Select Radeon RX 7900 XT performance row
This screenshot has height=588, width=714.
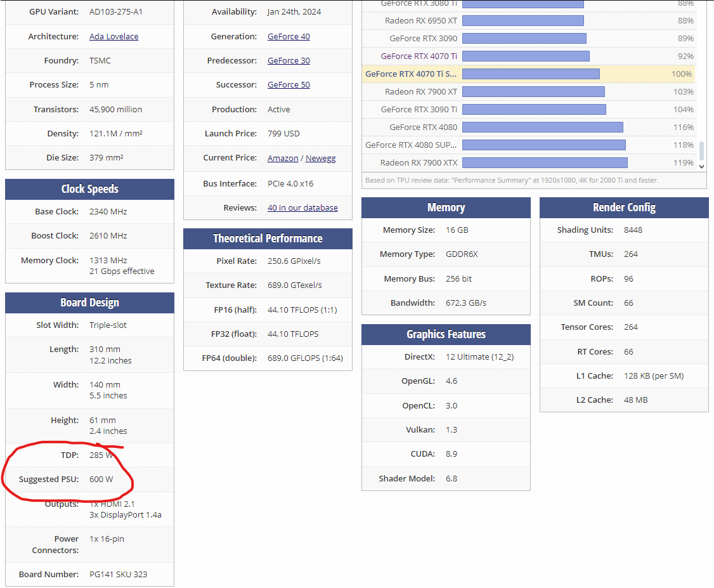528,91
